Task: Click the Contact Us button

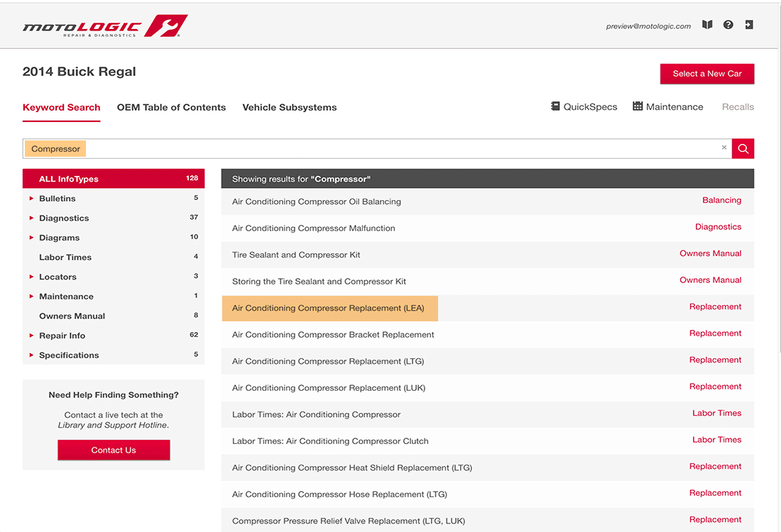Action: 114,450
